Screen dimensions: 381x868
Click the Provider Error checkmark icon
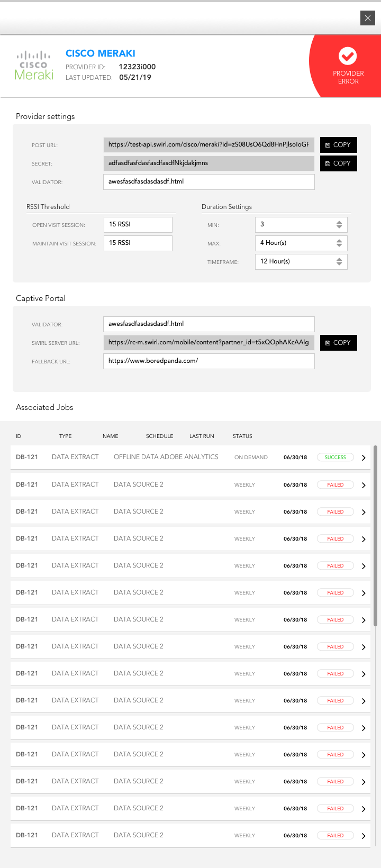point(348,56)
